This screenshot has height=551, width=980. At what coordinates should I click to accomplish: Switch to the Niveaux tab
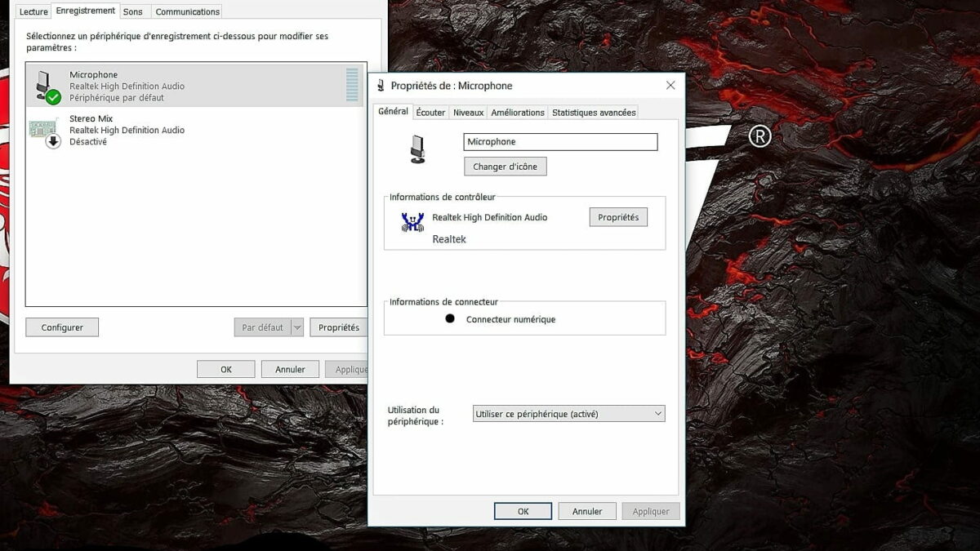coord(468,113)
